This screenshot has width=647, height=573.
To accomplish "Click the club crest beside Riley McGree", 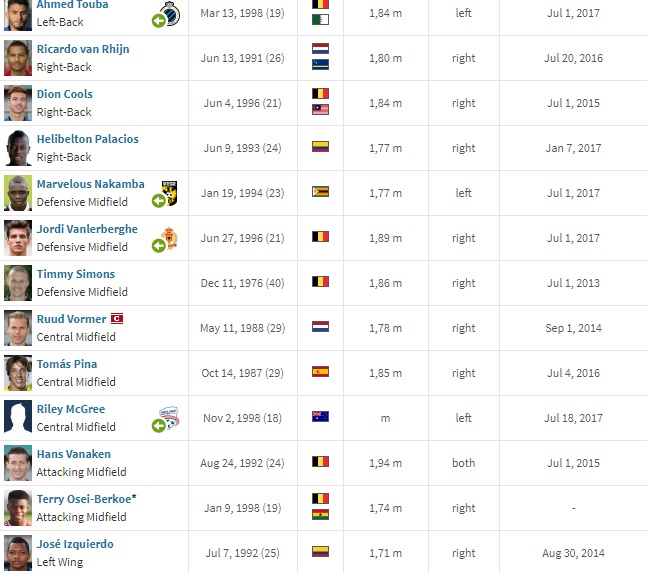I will 168,416.
